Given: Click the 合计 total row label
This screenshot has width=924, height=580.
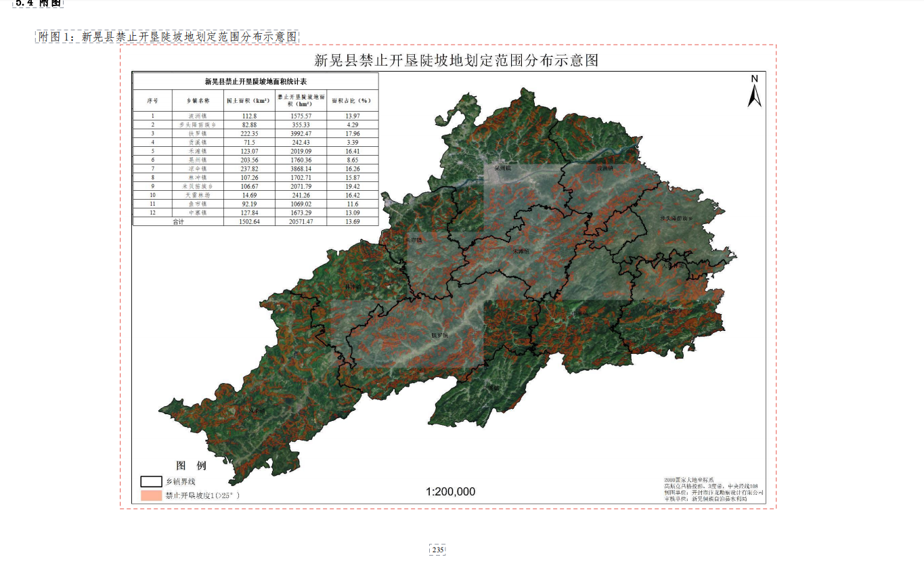Looking at the screenshot, I should point(178,221).
